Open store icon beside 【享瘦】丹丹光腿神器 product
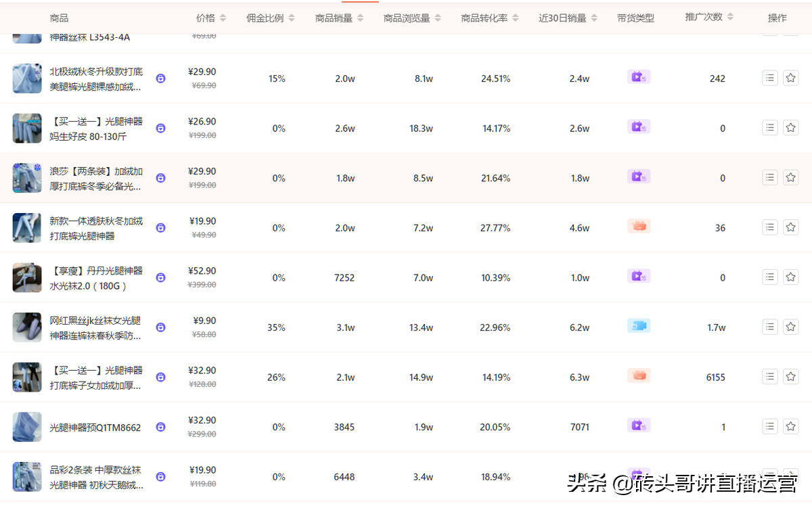Screen dimensions: 812x508 [x=160, y=277]
